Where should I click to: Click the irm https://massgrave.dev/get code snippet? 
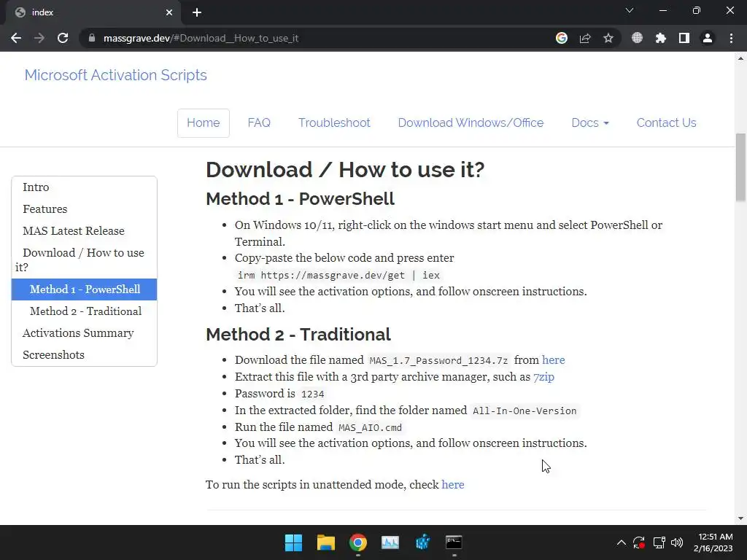338,275
